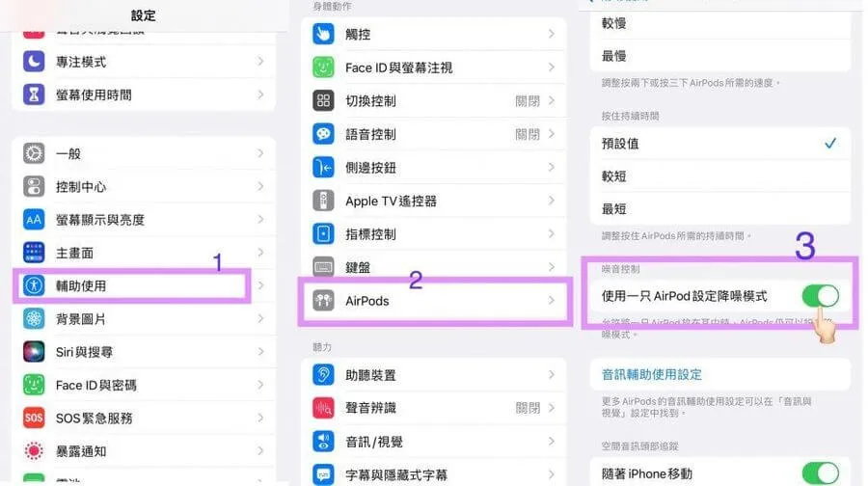Open the Apple TV遙控器 row
The image size is (868, 486).
pyautogui.click(x=433, y=201)
